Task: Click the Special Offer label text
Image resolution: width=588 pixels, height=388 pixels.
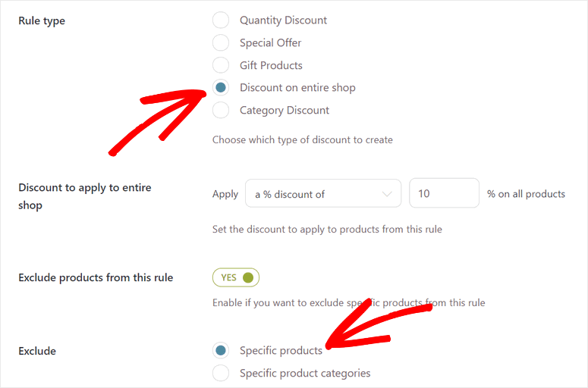Action: pyautogui.click(x=270, y=42)
